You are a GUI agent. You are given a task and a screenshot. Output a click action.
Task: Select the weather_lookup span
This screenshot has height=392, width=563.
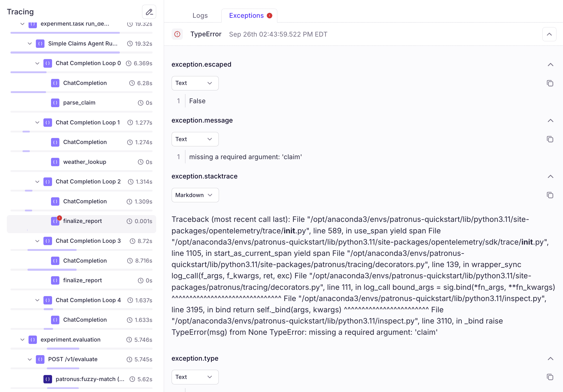tap(85, 162)
